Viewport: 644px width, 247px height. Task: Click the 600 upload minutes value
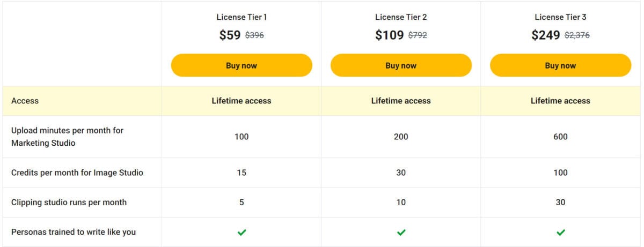560,137
